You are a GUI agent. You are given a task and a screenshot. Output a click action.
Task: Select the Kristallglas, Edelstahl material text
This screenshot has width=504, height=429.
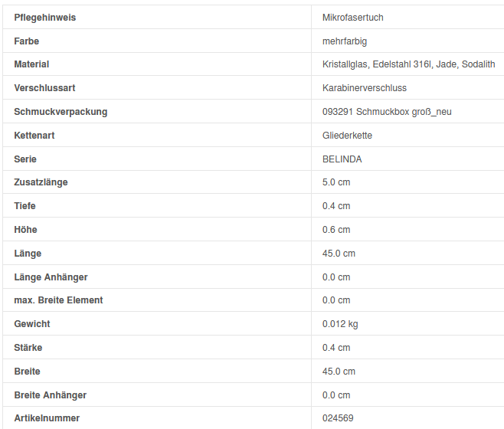tap(408, 64)
